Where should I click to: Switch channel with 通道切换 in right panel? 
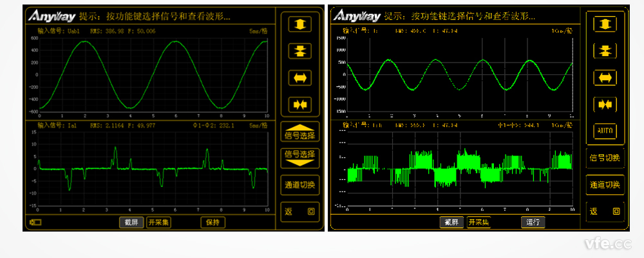[605, 185]
